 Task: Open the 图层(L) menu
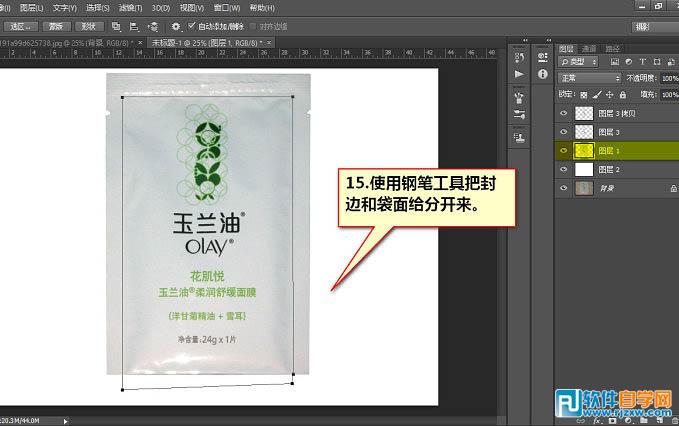[x=32, y=8]
